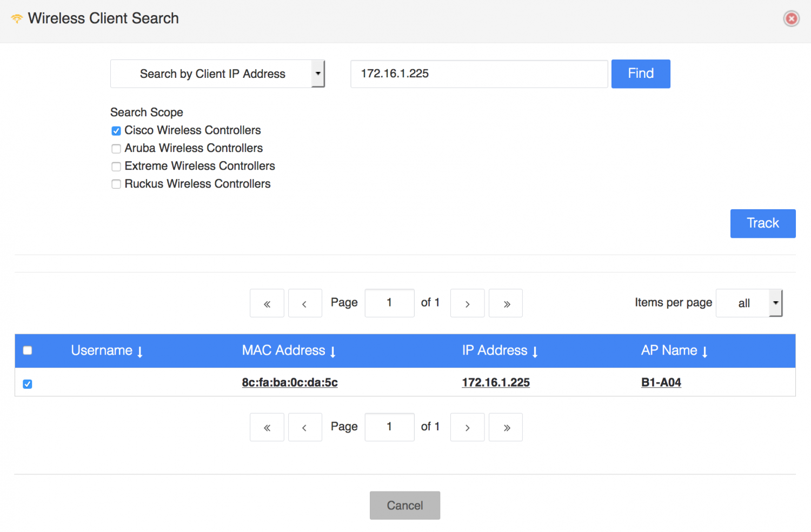Click the last-page double-right arrow in top pagination

pyautogui.click(x=506, y=303)
